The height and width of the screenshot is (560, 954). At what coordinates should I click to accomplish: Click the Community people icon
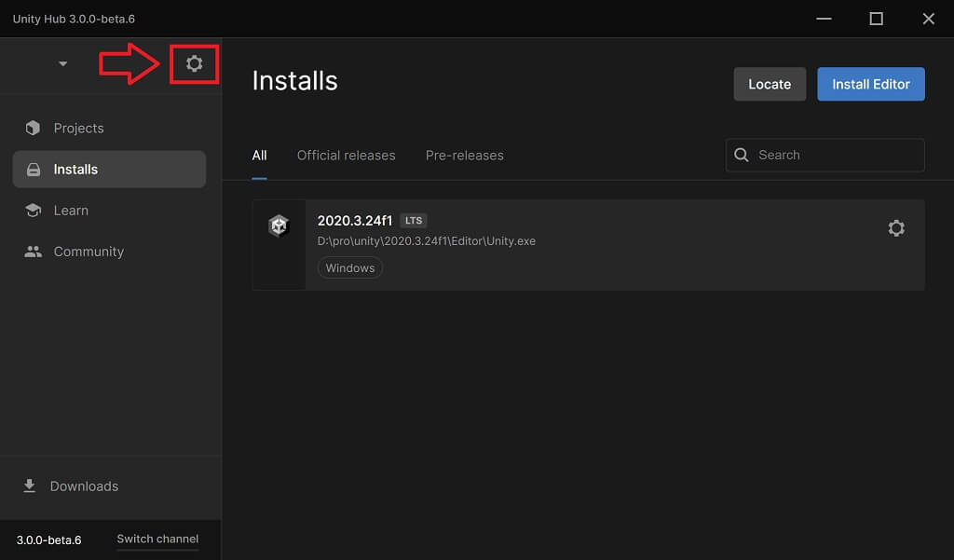[33, 252]
